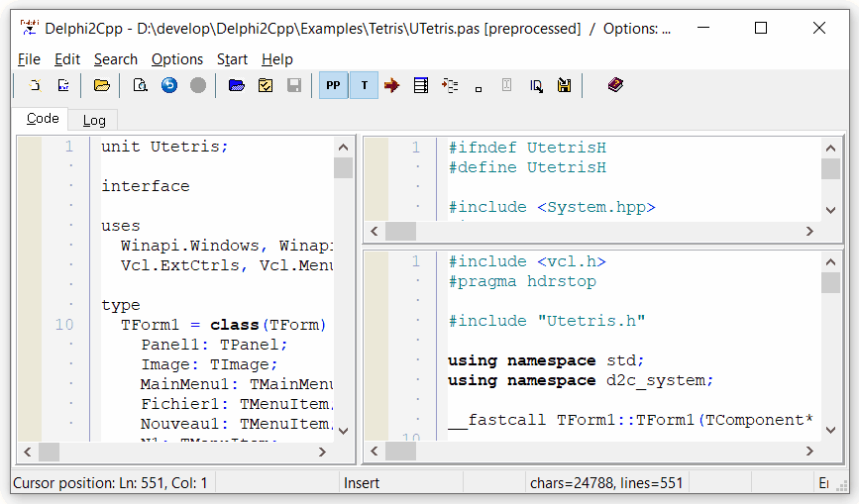Open the File menu
Viewport: 859px width, 504px height.
[x=29, y=59]
